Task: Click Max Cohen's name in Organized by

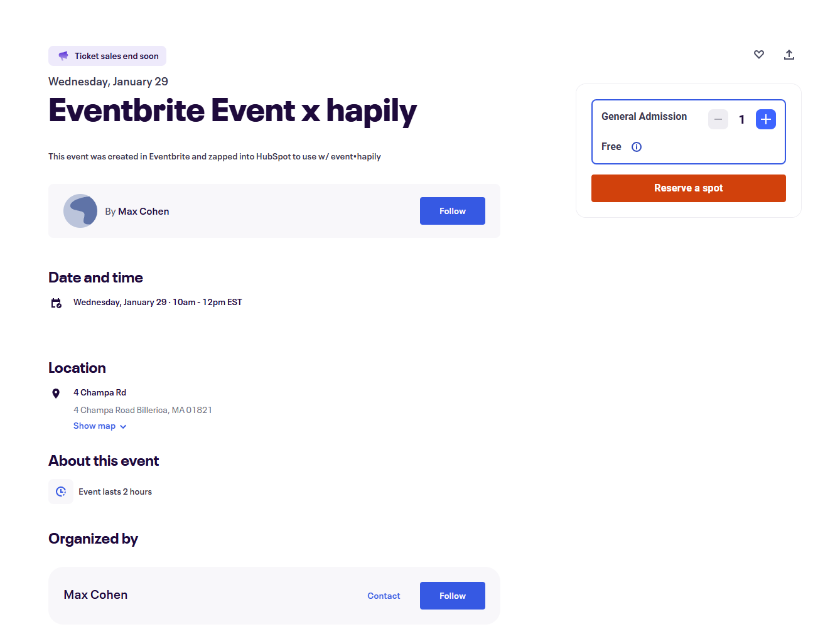Action: (95, 594)
